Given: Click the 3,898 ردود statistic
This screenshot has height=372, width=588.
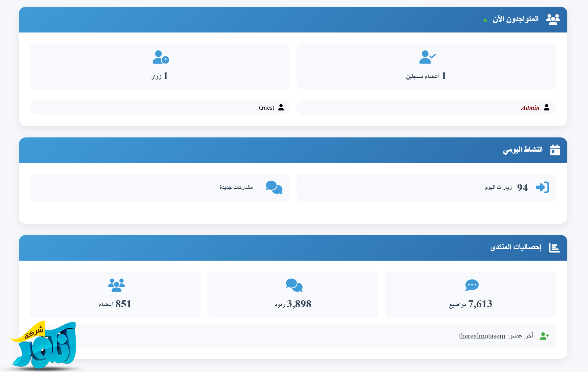Looking at the screenshot, I should pyautogui.click(x=293, y=304).
